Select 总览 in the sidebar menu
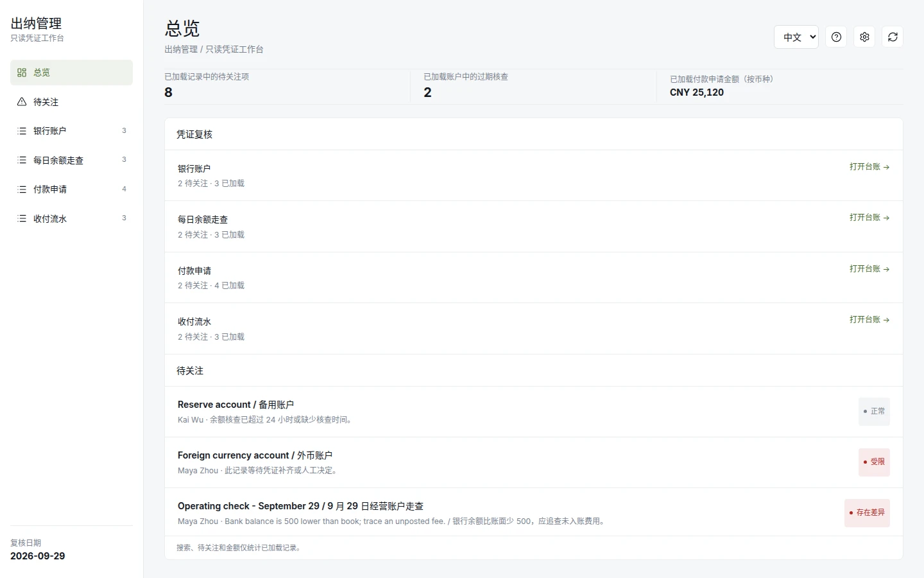This screenshot has height=578, width=924. 71,73
